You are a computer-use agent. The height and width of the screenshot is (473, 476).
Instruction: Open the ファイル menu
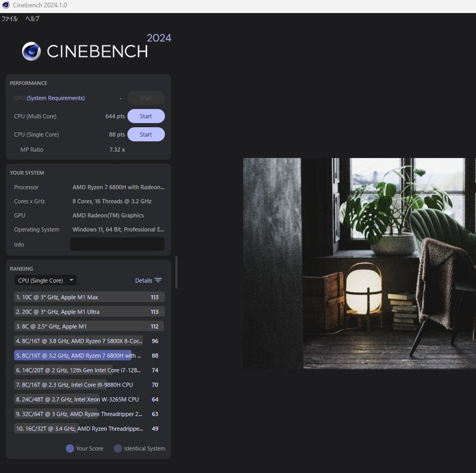[10, 19]
